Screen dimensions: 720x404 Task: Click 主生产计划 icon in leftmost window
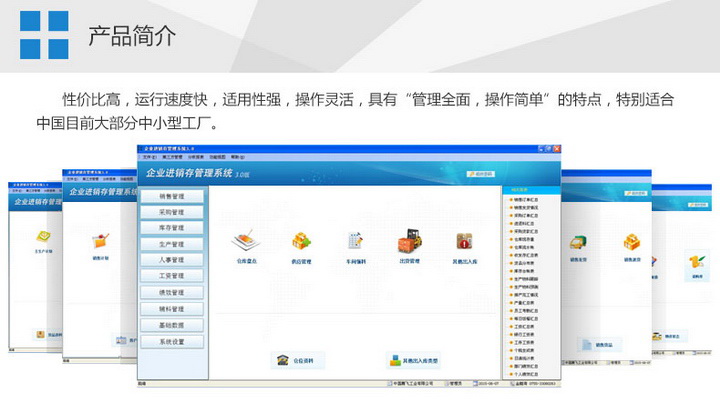point(43,237)
